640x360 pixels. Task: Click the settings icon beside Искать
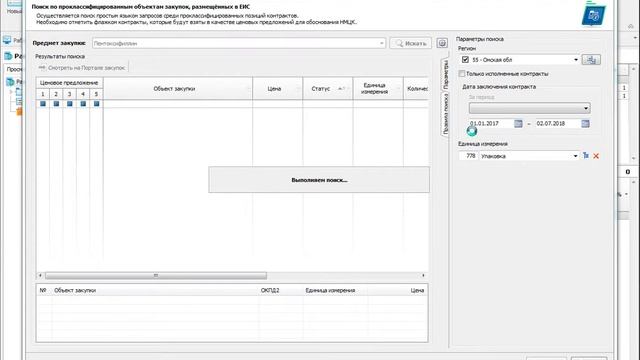click(442, 43)
